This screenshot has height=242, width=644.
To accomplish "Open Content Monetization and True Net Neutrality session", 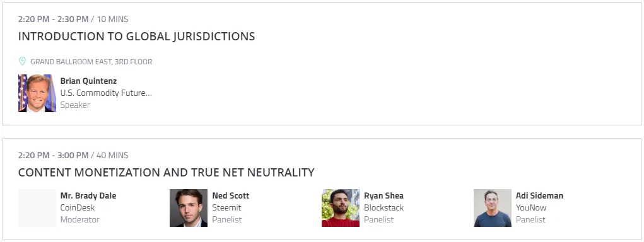I will click(x=167, y=173).
